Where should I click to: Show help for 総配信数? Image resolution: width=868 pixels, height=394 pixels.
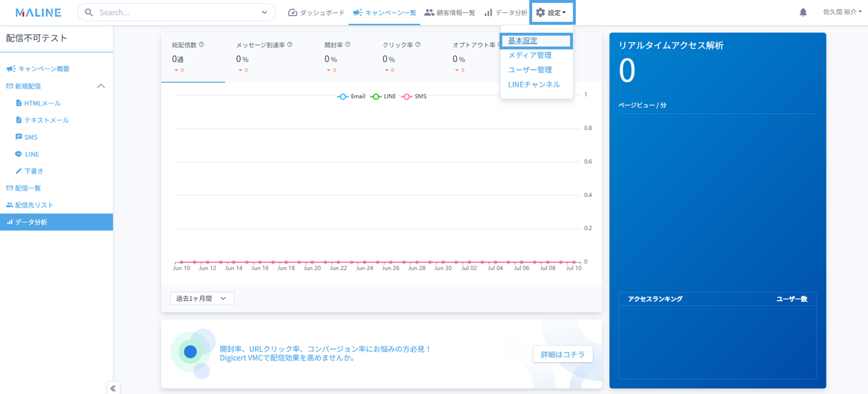click(x=201, y=45)
